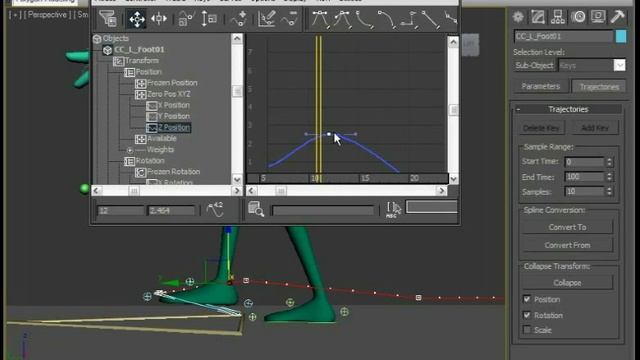
Task: Select the Scale Keys tool
Action: point(186,18)
